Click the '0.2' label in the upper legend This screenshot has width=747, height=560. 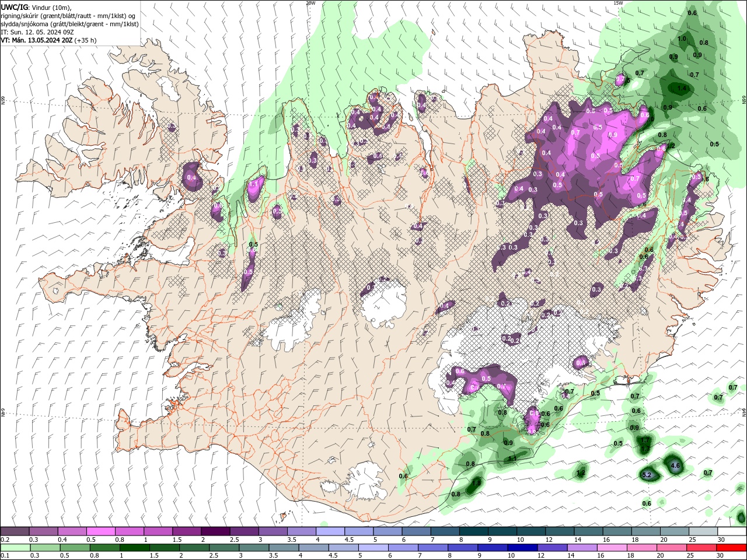[x=5, y=540]
